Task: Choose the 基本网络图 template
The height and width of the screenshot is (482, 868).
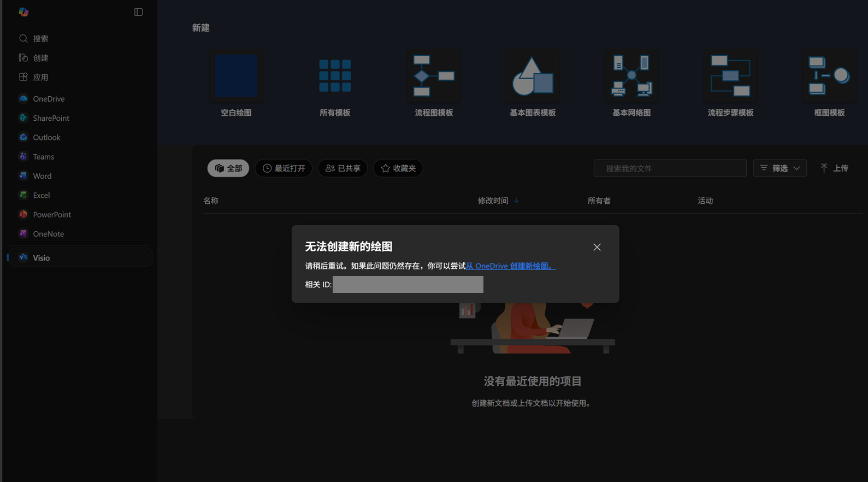Action: click(631, 84)
